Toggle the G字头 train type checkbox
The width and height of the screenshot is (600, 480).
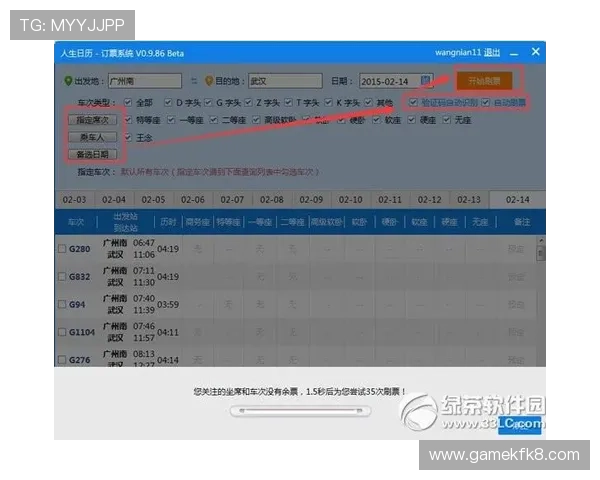208,102
